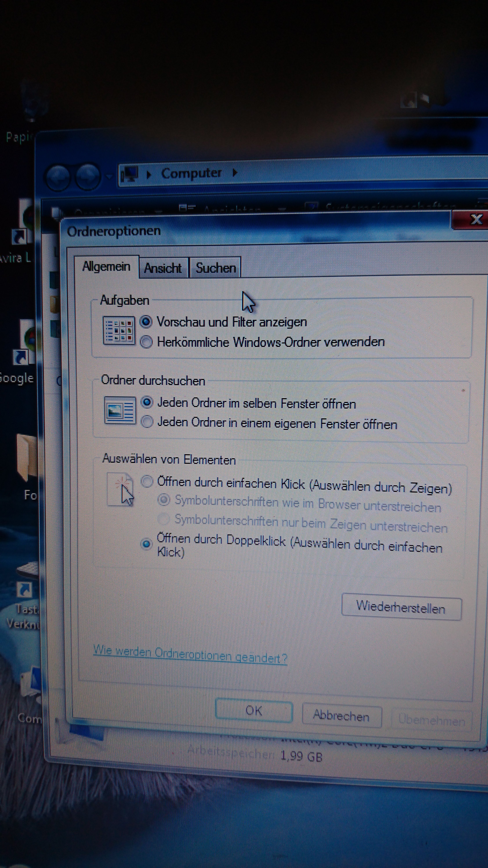
Task: Select Öffnen durch Doppelklick option
Action: pos(146,544)
